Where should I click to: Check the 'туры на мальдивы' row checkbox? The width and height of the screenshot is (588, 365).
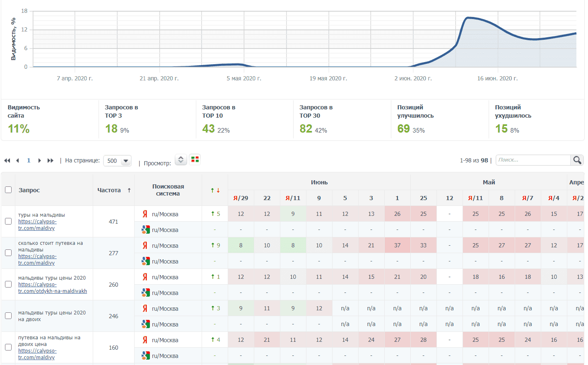(x=8, y=221)
